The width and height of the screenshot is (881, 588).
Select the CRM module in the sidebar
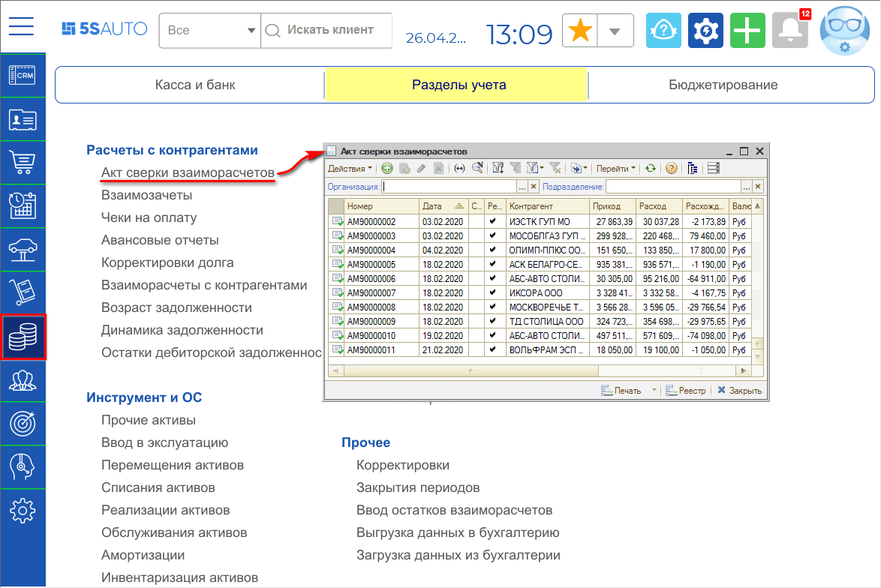(23, 76)
